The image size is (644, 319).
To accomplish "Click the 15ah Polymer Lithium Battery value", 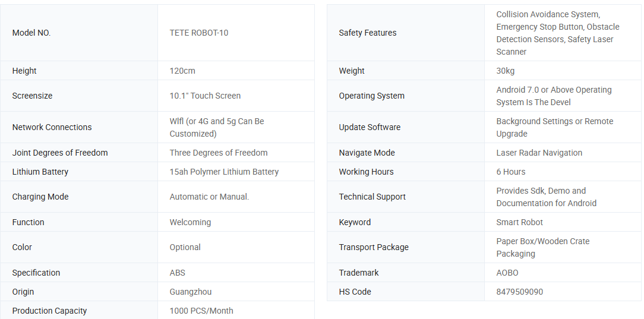I will pyautogui.click(x=224, y=172).
